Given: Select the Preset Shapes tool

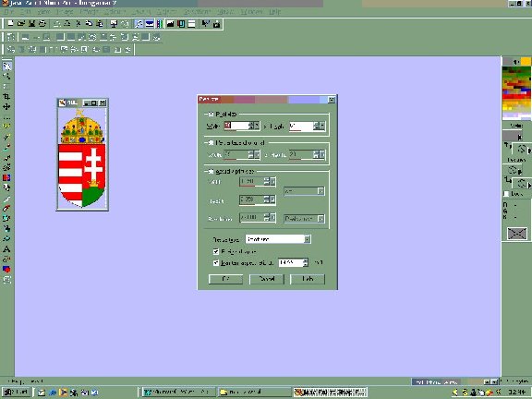Looking at the screenshot, I should coord(6,269).
